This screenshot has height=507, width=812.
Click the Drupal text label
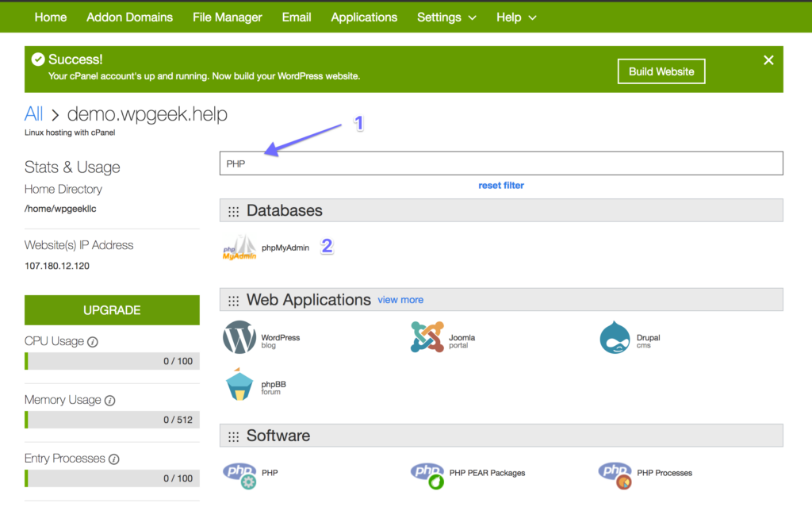coord(648,337)
